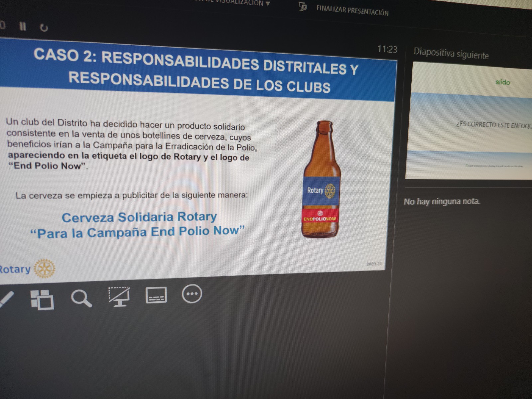Pause the presentation timer
This screenshot has width=532, height=399.
[x=23, y=26]
